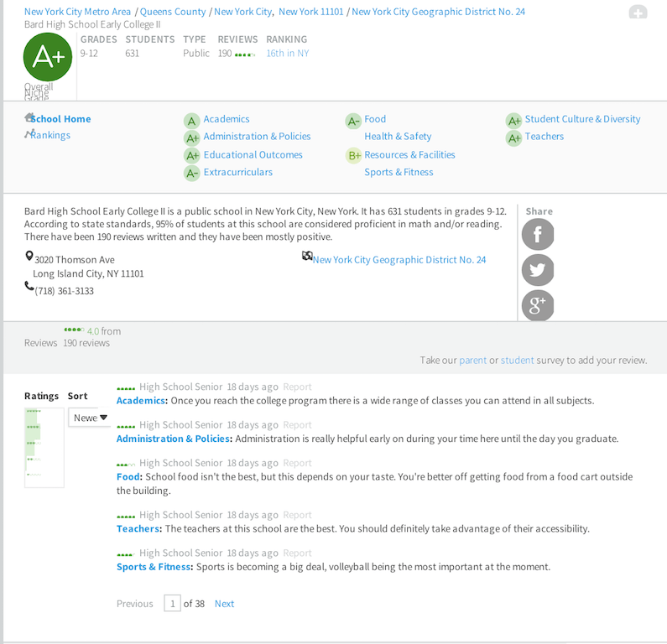
Task: Open the School Home menu item
Action: coord(60,119)
